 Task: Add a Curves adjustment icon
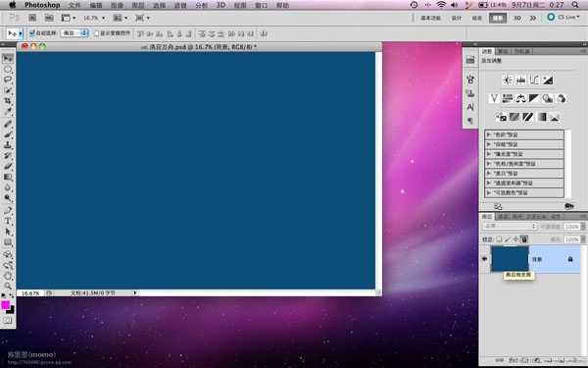(x=534, y=79)
